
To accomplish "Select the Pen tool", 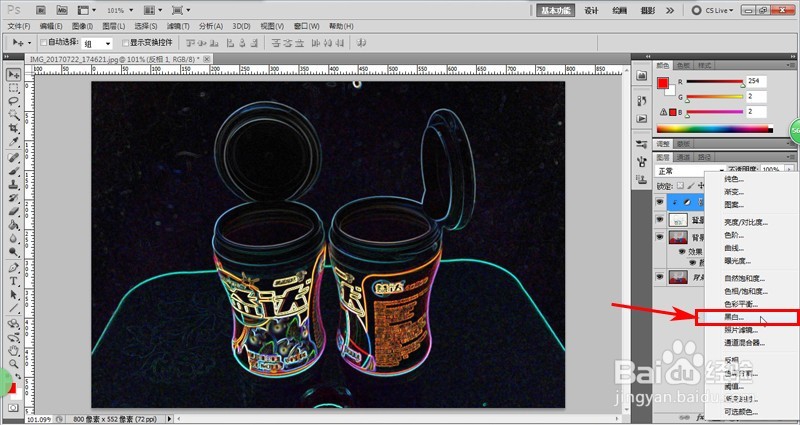I will pos(13,268).
